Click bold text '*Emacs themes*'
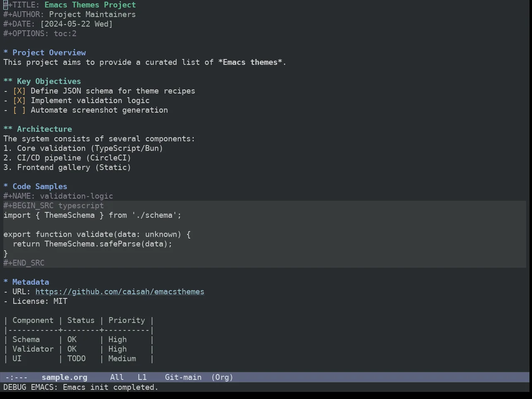Viewport: 532px width, 399px height. point(250,62)
